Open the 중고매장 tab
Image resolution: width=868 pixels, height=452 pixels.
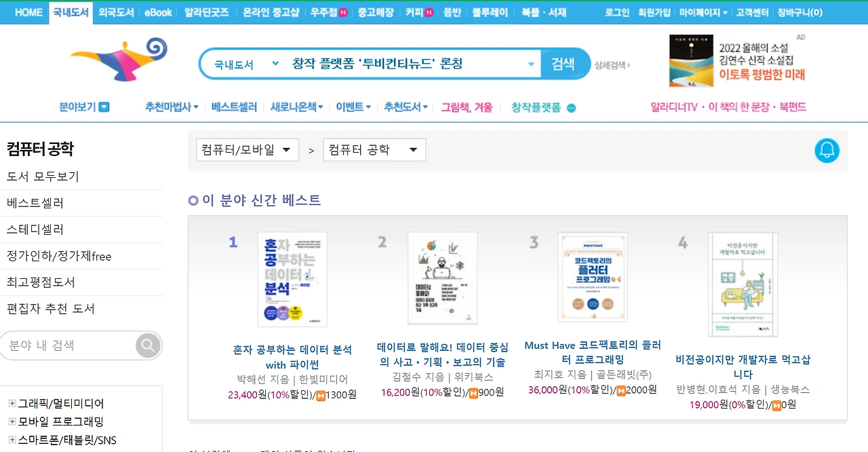(x=376, y=12)
